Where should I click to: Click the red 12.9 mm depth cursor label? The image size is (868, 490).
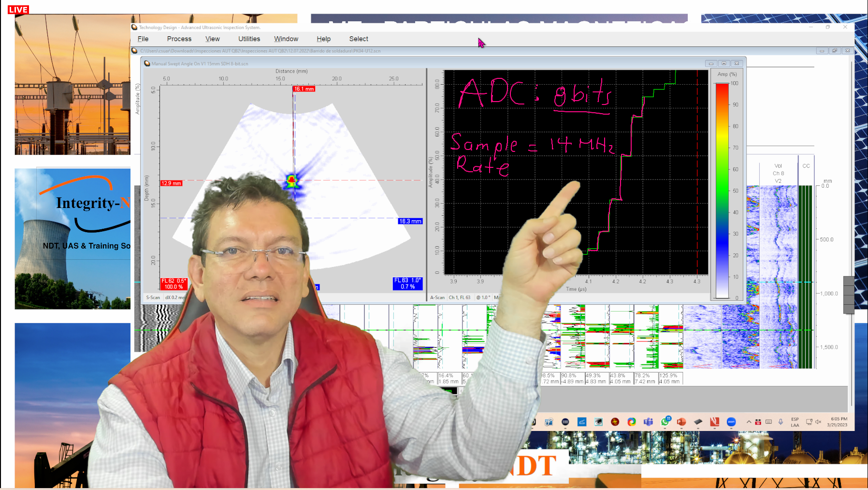point(171,183)
